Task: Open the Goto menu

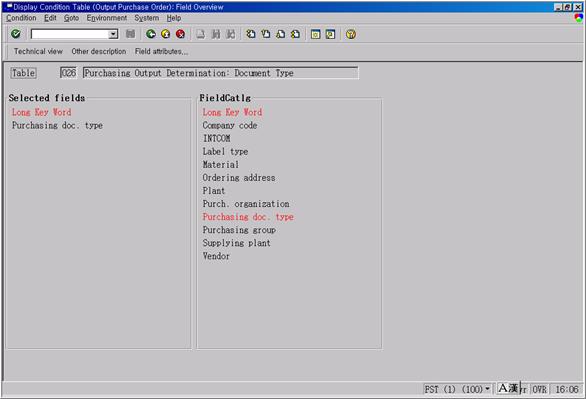Action: pyautogui.click(x=71, y=18)
